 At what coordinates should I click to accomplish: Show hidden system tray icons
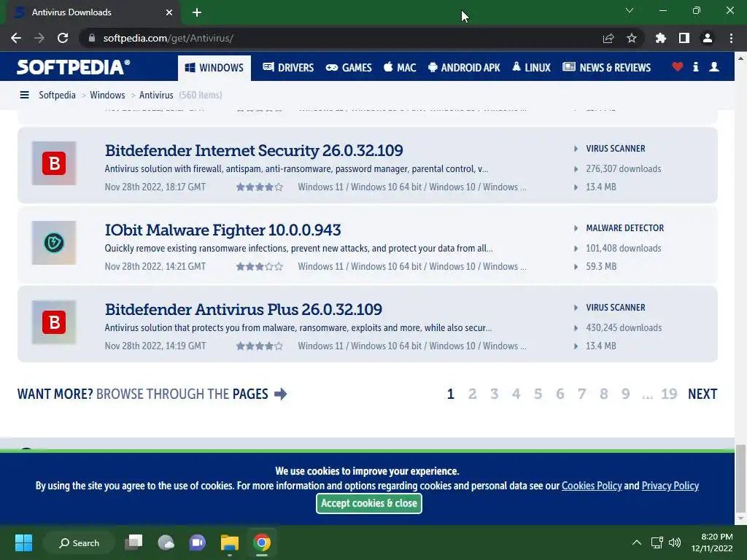tap(636, 542)
